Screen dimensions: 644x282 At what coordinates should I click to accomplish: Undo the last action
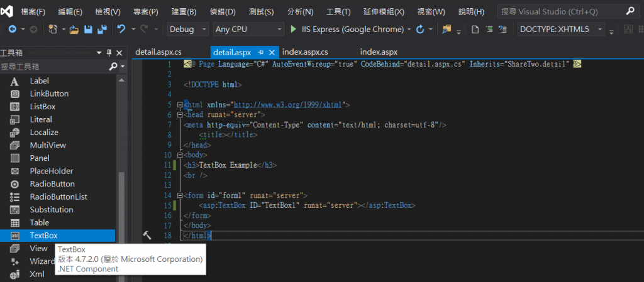pos(121,29)
